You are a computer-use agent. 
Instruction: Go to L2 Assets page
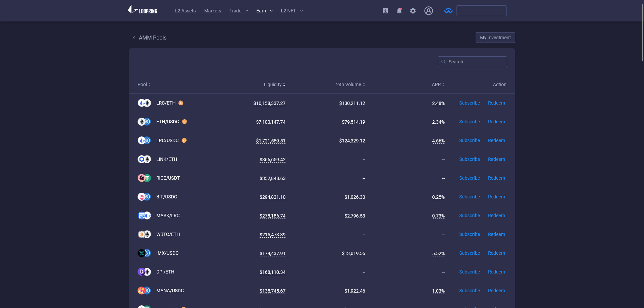point(185,11)
